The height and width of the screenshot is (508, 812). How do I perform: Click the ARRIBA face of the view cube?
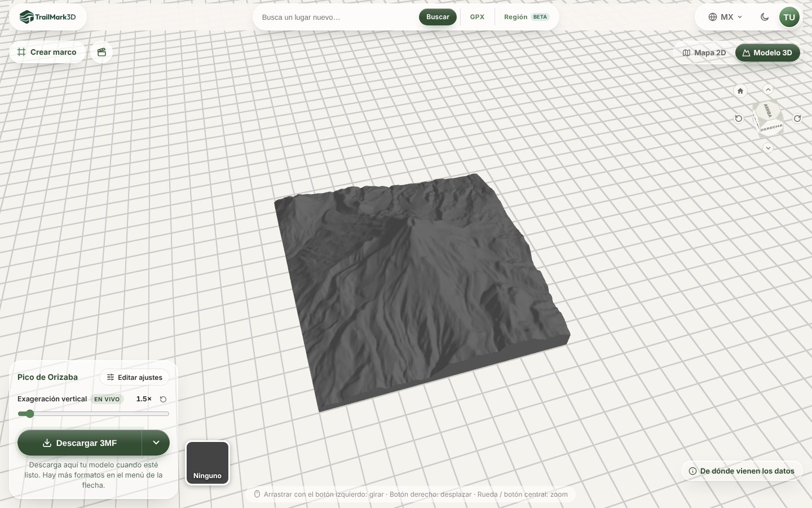(x=767, y=110)
